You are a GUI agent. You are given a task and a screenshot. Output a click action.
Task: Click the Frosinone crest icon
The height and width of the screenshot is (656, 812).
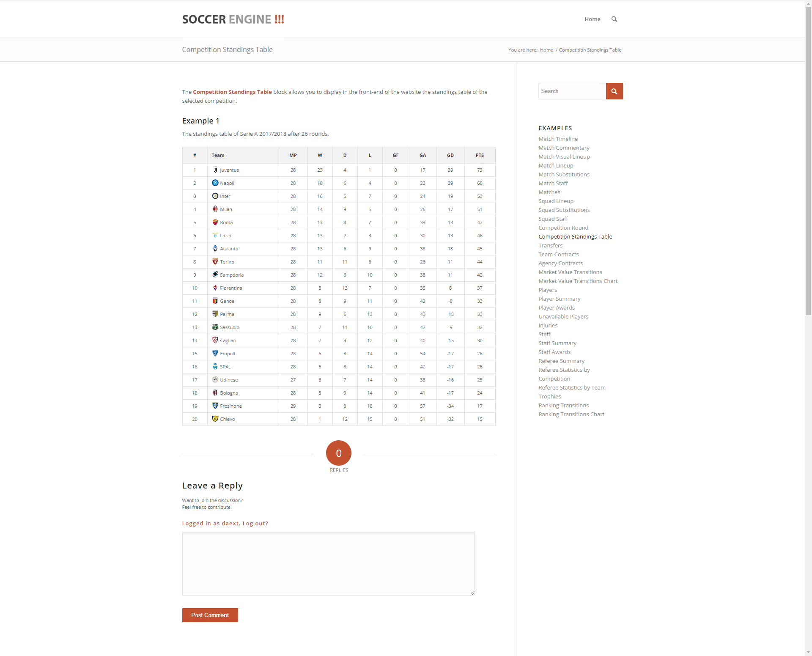215,406
